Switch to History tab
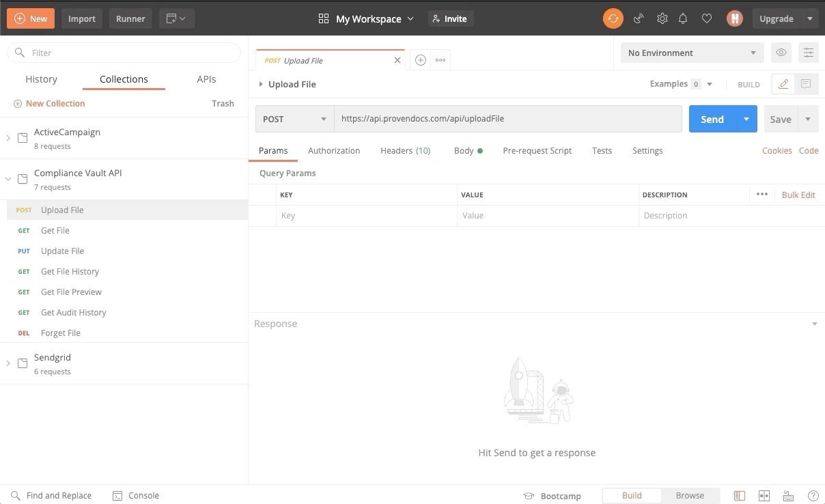Image resolution: width=825 pixels, height=504 pixels. (42, 79)
